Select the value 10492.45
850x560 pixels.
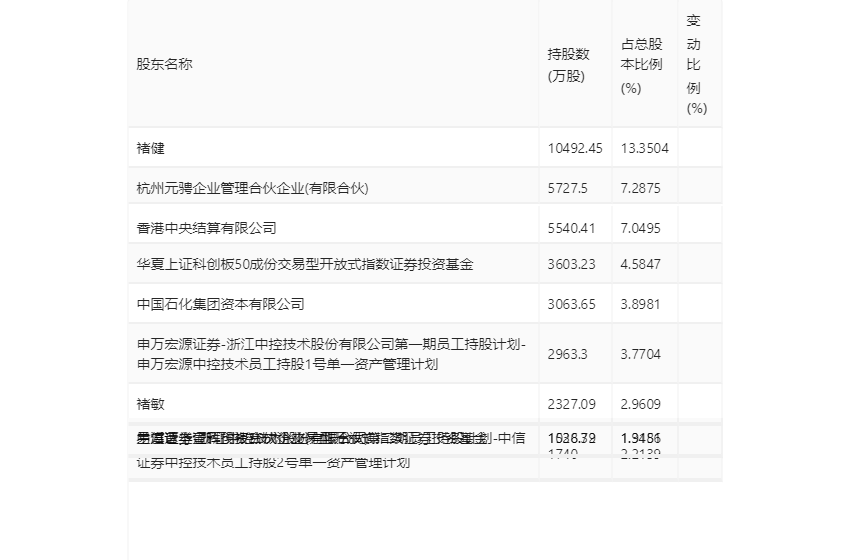(575, 148)
